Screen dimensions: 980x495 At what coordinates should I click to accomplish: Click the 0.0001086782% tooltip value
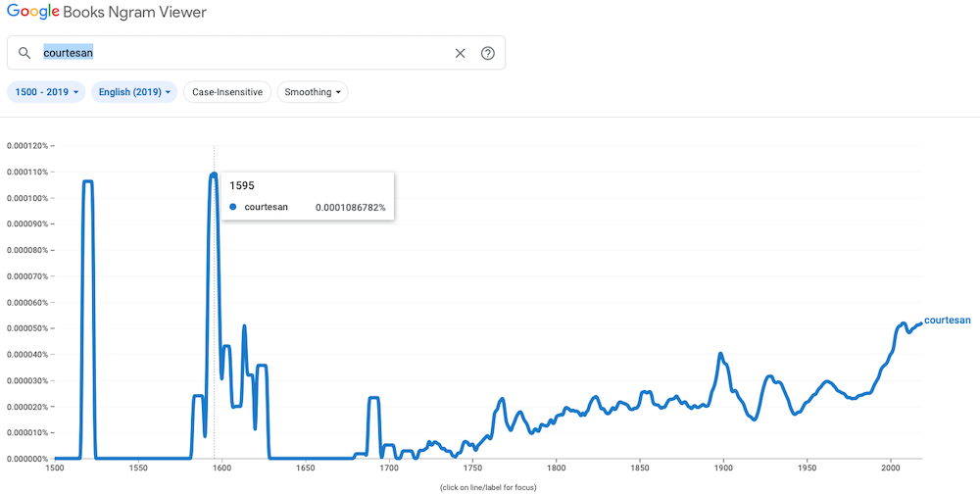coord(351,207)
